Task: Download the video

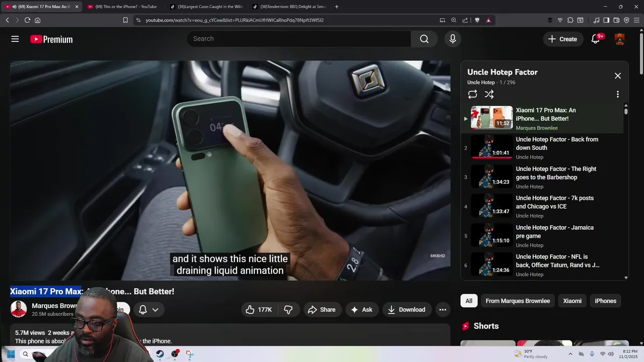Action: [x=407, y=310]
